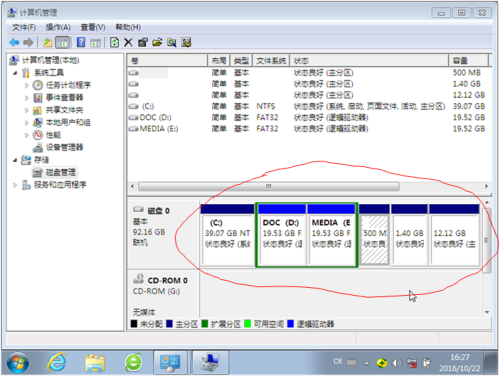Expand the 服务和应用程序 node
Image resolution: width=500 pixels, height=376 pixels.
point(15,185)
